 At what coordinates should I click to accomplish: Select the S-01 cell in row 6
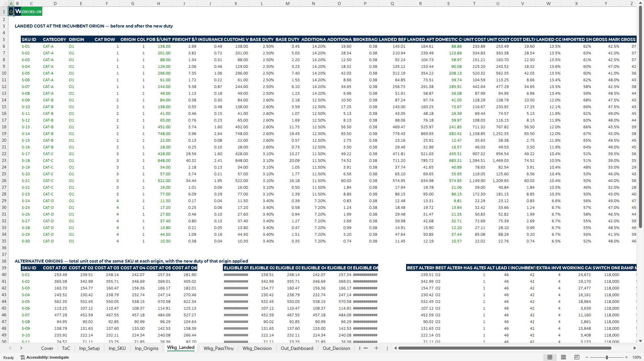pos(31,46)
